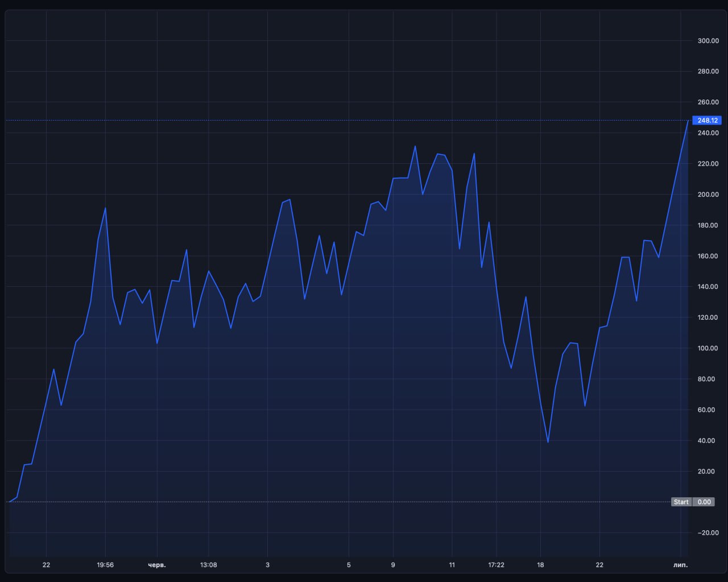Viewport: 728px width, 582px height.
Task: Click the 11 date label on time axis
Action: click(452, 565)
